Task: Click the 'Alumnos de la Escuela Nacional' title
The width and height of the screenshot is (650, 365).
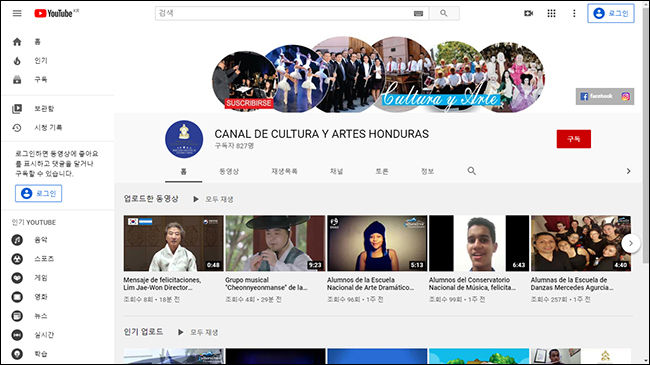Action: [x=370, y=284]
